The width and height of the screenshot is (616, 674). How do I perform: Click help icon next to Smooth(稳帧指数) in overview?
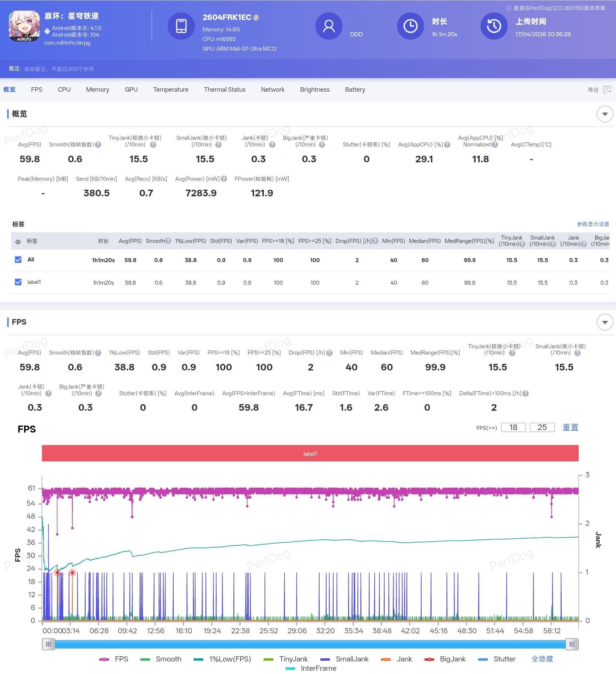(x=98, y=145)
